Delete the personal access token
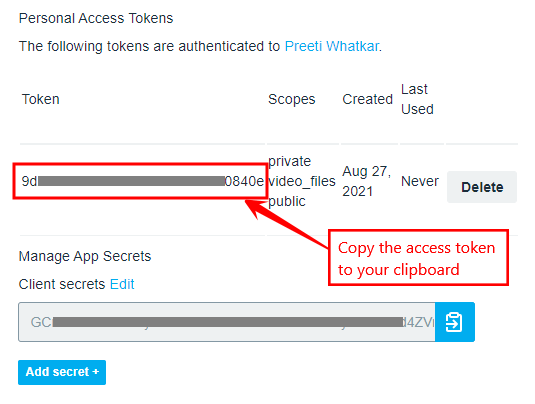This screenshot has width=535, height=404. [x=482, y=187]
